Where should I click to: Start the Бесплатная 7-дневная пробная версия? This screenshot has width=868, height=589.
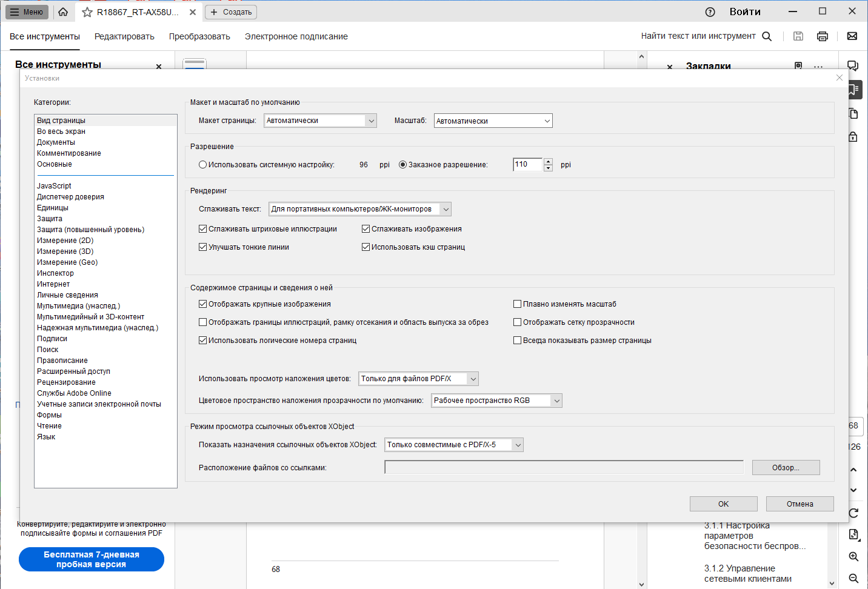click(92, 559)
